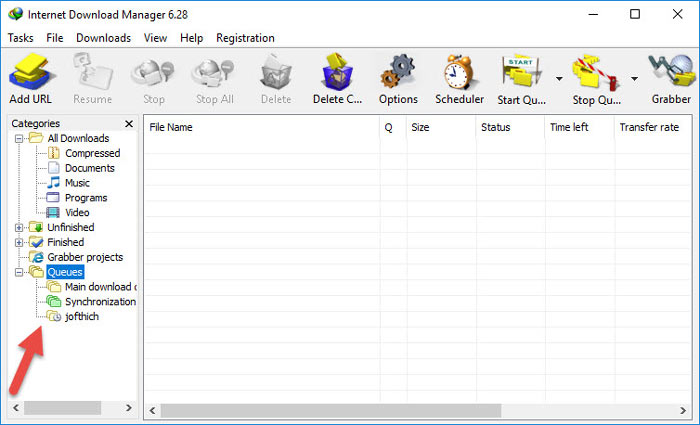Click the Video filmstrip icon

[x=53, y=212]
